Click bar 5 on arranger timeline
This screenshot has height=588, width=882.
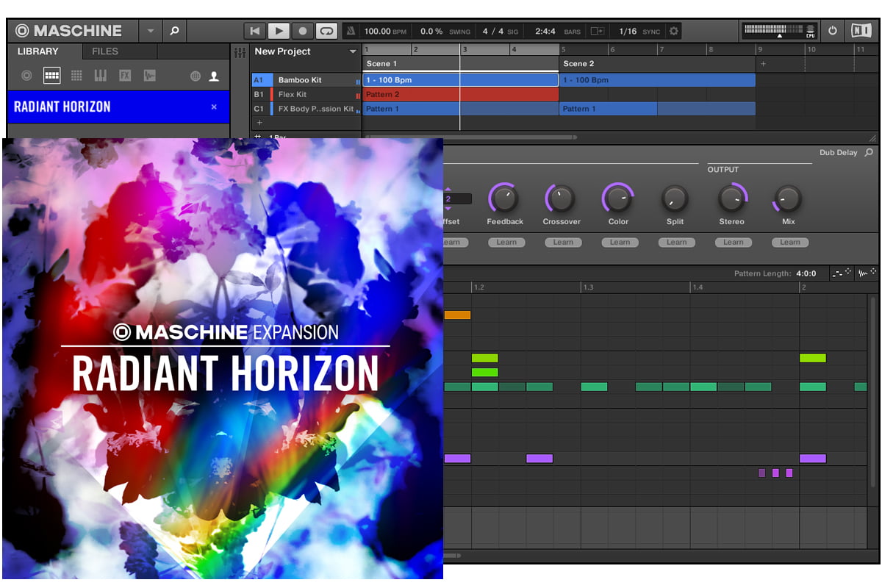(564, 50)
